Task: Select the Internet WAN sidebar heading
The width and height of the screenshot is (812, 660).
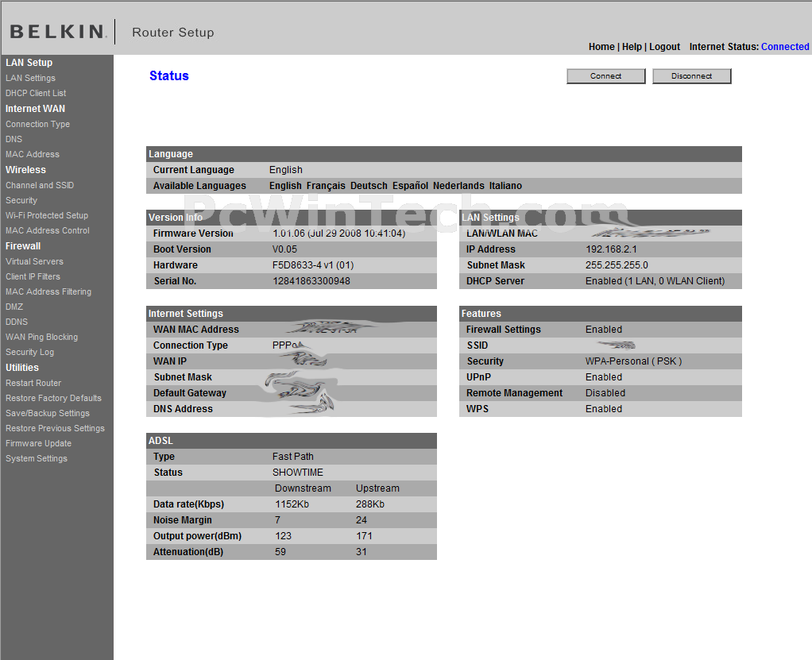Action: (35, 109)
